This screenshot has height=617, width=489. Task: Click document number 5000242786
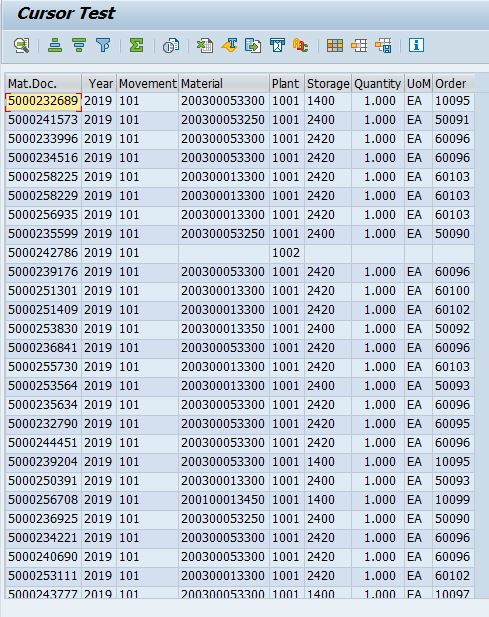(43, 253)
